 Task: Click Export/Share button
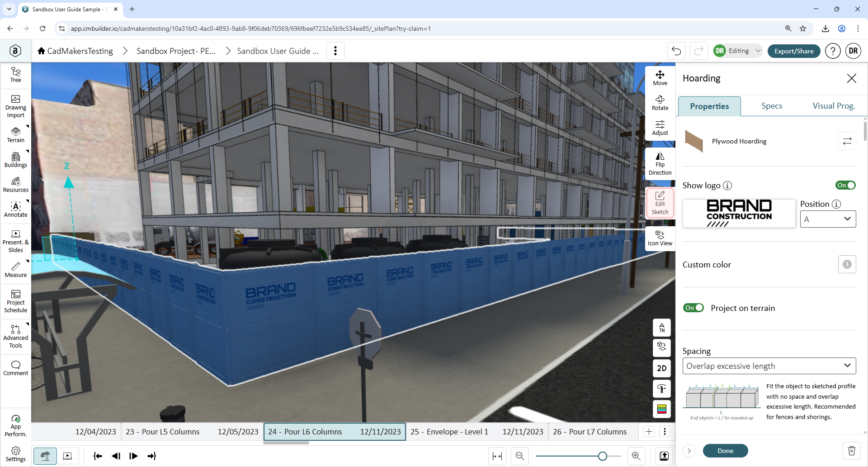click(794, 51)
